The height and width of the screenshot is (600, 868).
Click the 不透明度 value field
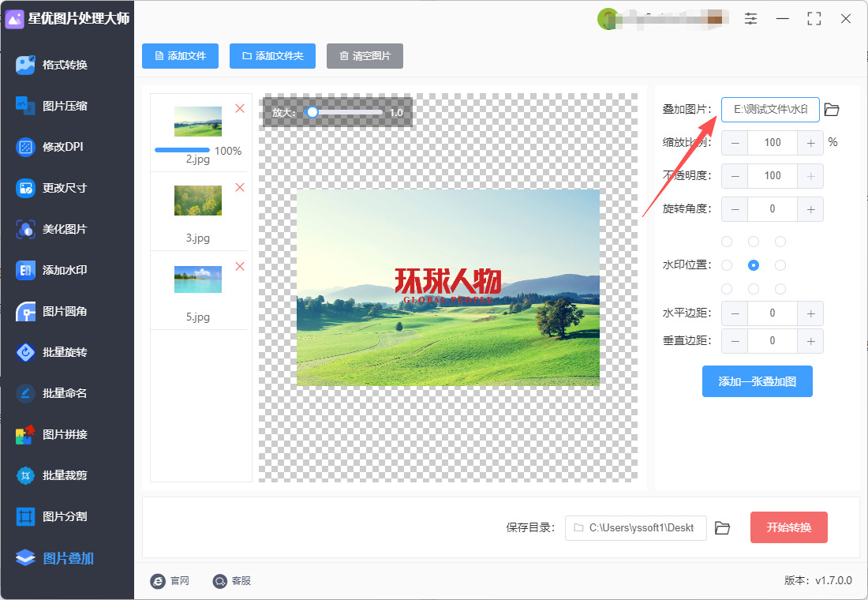click(773, 176)
